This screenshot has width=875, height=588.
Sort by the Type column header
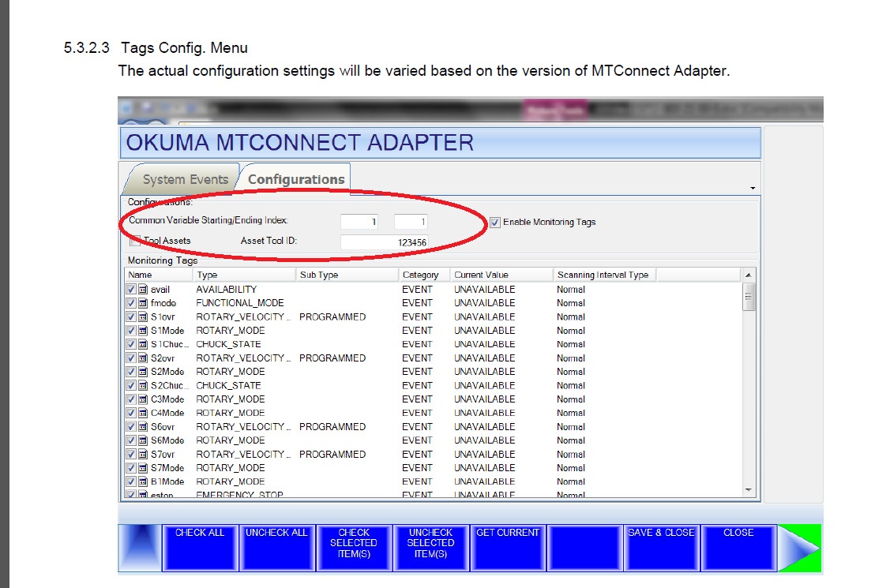click(x=245, y=275)
